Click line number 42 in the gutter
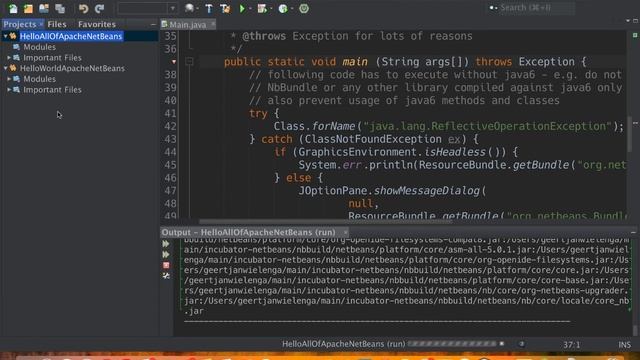The image size is (640, 360). pyautogui.click(x=170, y=126)
